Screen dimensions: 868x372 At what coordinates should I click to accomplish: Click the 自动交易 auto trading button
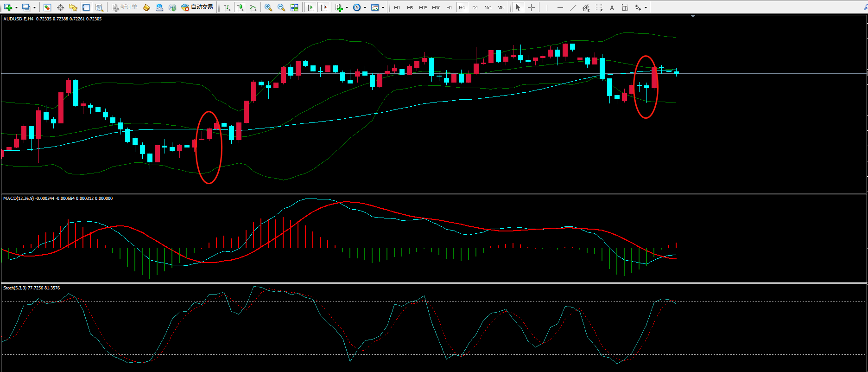[x=197, y=7]
